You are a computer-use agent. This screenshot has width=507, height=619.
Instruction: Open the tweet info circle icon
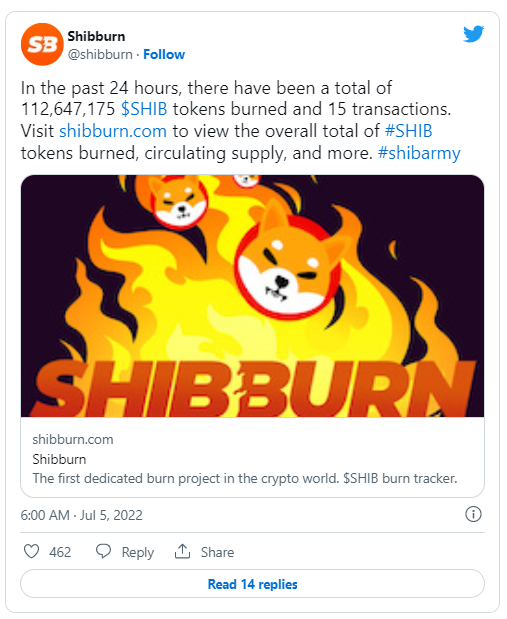pyautogui.click(x=473, y=514)
